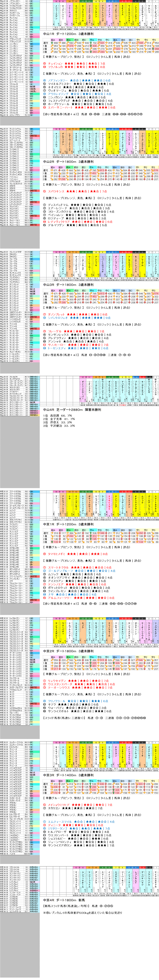Select horse メイショウミモザ in 中京3R list
Viewport: 159px width, 980px height.
coord(78,805)
